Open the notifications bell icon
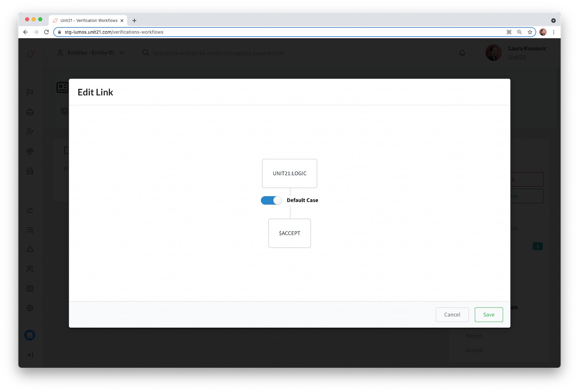The width and height of the screenshot is (579, 392). point(462,53)
